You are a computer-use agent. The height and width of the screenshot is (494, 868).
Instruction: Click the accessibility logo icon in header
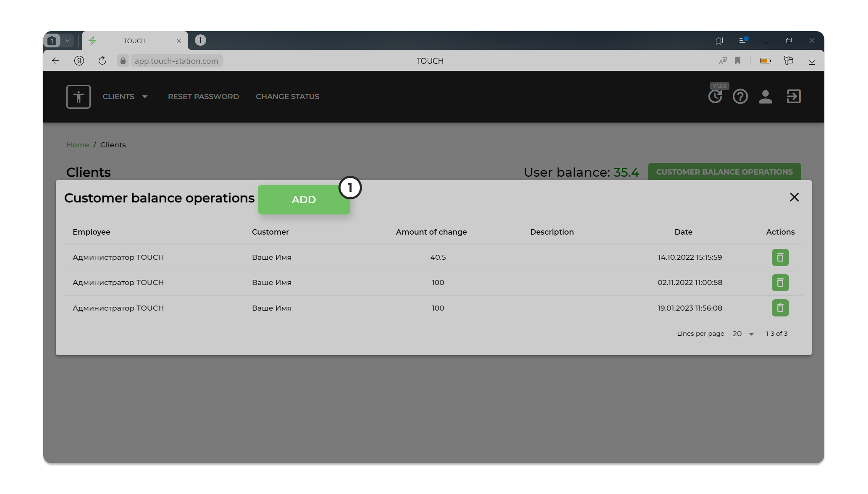[x=79, y=97]
